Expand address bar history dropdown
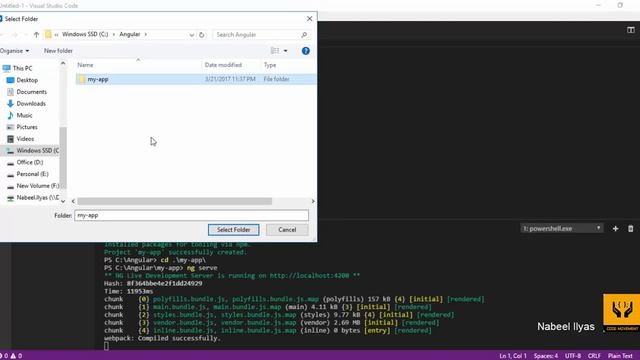Screen dimensions: 640x360 191,35
